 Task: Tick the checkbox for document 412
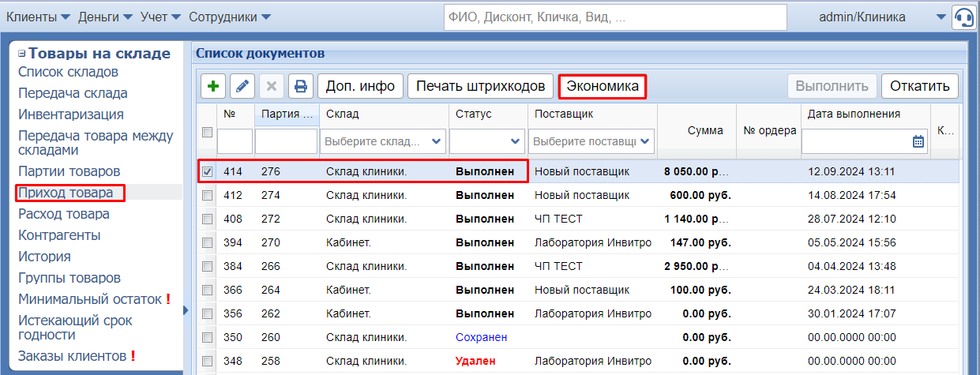(207, 195)
